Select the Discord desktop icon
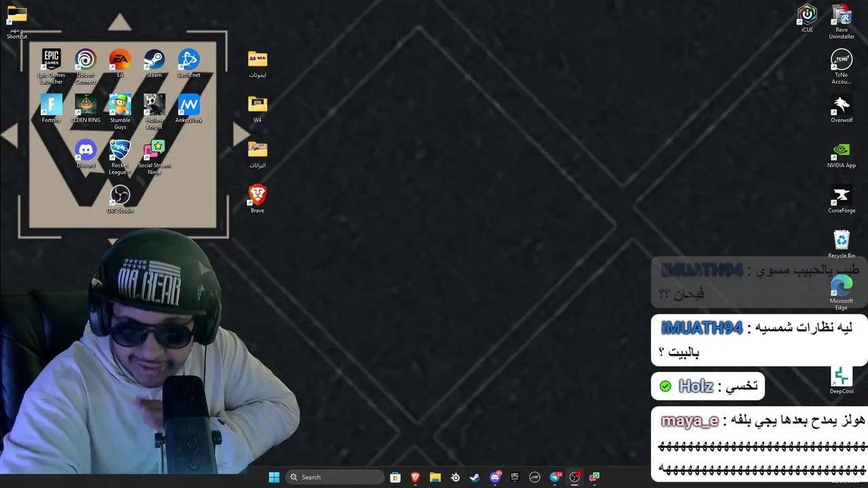This screenshot has width=868, height=488. pos(85,154)
